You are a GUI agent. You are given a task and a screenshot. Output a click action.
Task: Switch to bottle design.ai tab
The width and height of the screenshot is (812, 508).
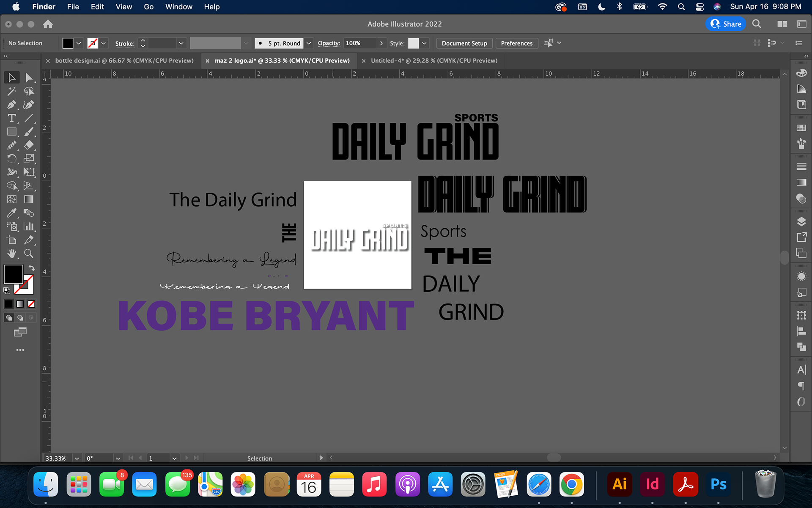point(124,61)
